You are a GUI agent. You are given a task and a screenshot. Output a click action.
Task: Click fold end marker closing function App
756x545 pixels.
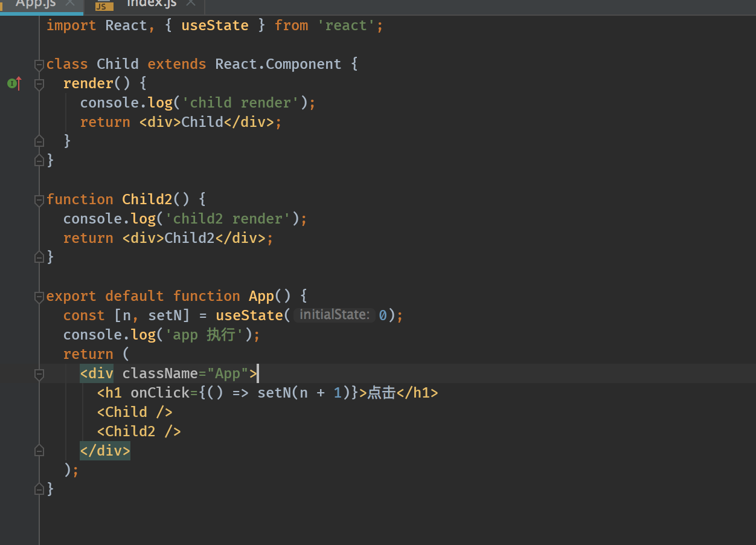[39, 489]
